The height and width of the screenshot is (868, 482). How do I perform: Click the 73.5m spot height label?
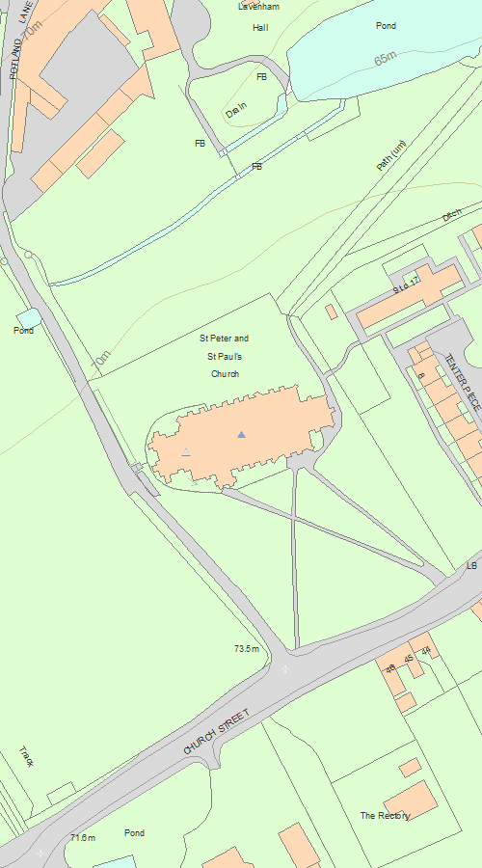(x=246, y=648)
